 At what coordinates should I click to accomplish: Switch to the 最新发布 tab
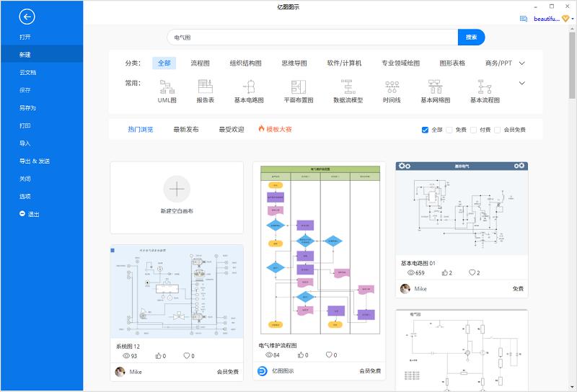pyautogui.click(x=186, y=130)
